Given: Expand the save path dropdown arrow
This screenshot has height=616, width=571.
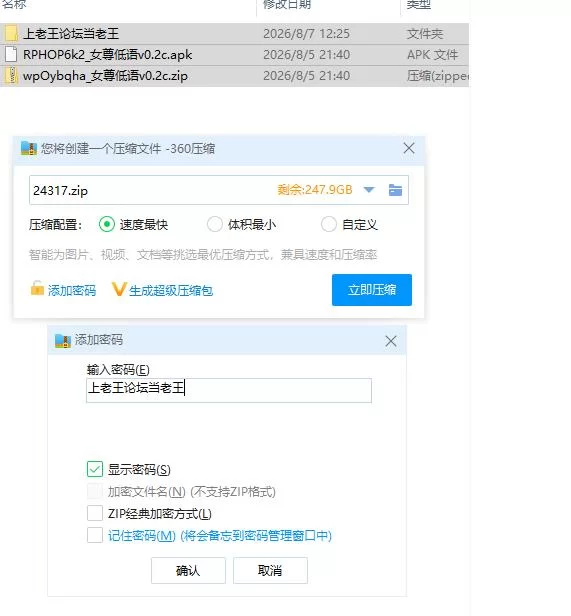Looking at the screenshot, I should click(369, 190).
